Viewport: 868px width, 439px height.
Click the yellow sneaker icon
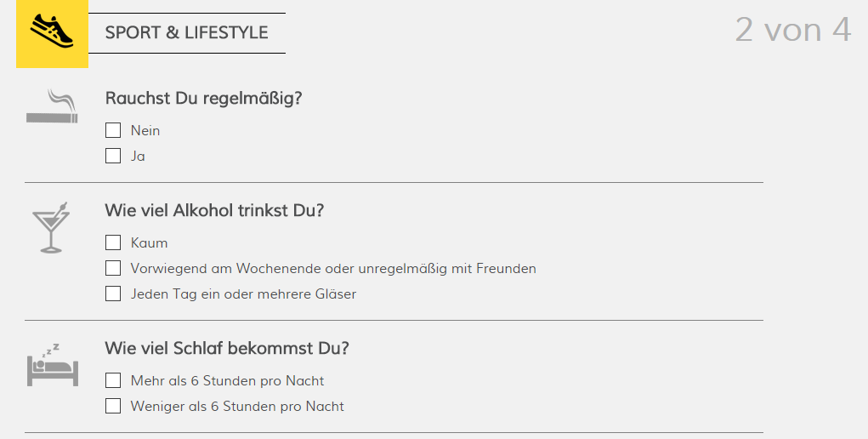(x=52, y=34)
